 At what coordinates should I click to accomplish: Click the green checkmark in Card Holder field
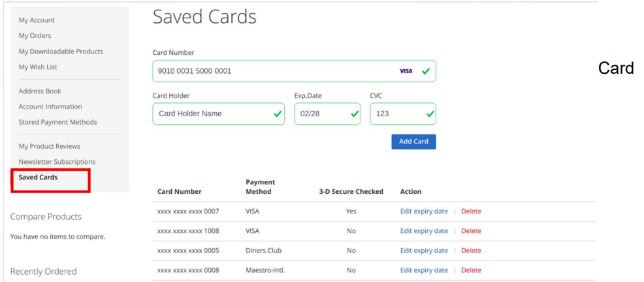point(278,114)
